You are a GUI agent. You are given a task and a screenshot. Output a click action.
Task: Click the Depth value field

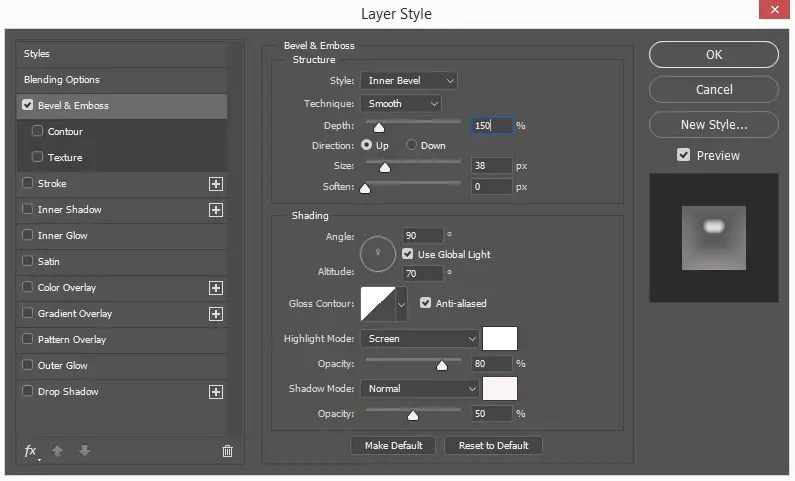coord(491,125)
